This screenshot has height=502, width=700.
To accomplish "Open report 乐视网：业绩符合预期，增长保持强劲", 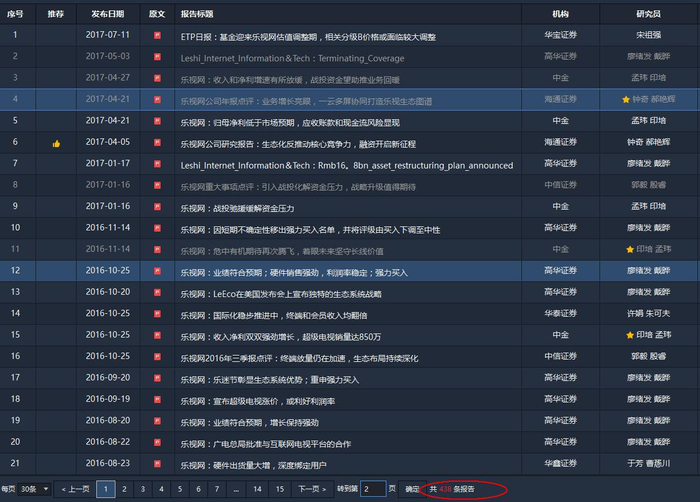I will click(x=250, y=423).
